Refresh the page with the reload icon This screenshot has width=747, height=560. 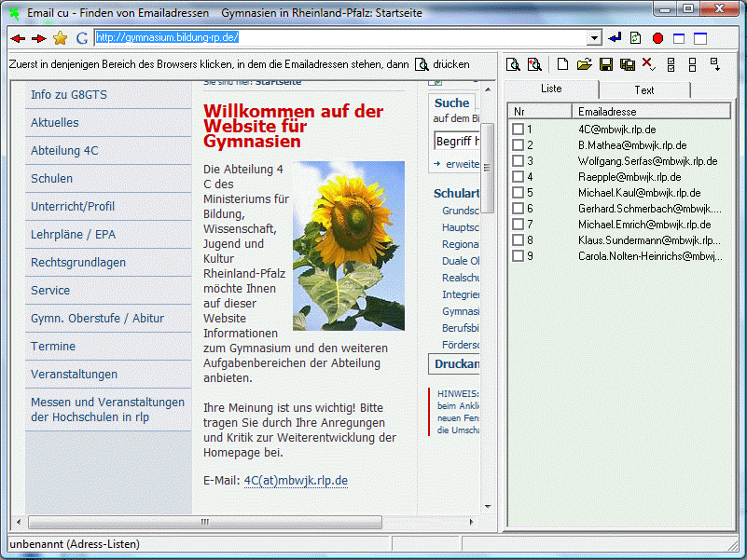tap(636, 38)
